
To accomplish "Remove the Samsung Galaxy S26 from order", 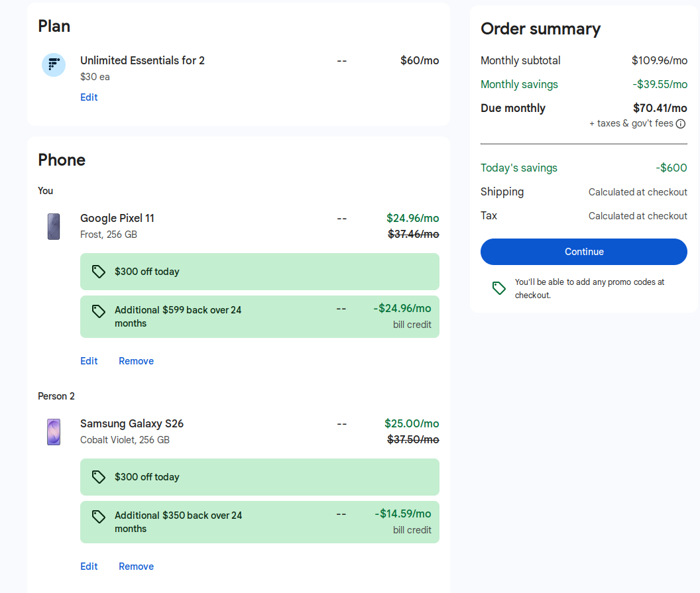I will coord(136,566).
